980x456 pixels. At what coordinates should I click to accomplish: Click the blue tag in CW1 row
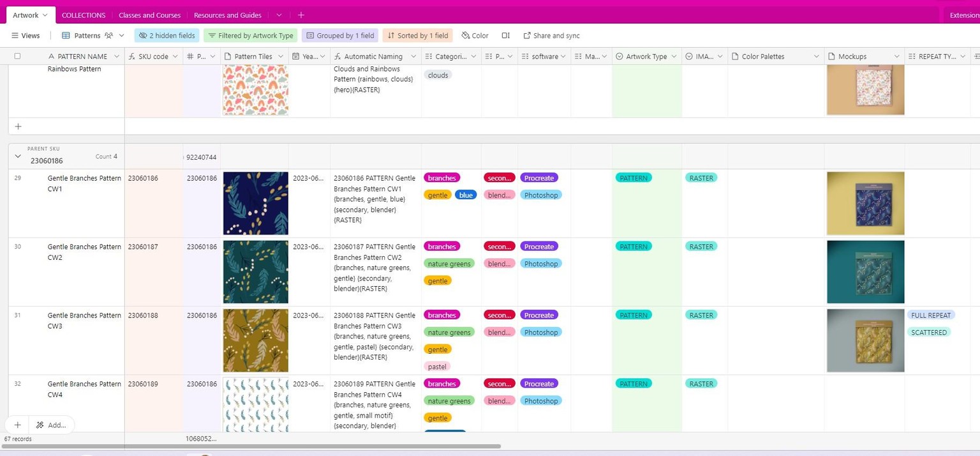click(x=466, y=195)
